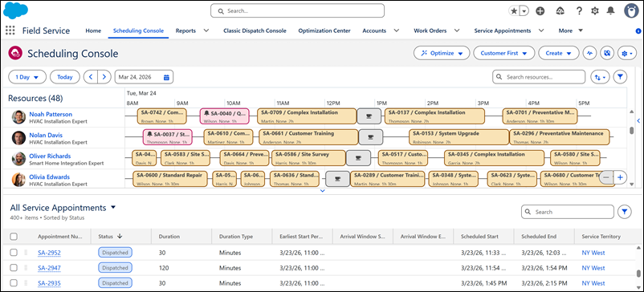Click the activity pulse icon button
644x292 pixels.
coord(590,53)
